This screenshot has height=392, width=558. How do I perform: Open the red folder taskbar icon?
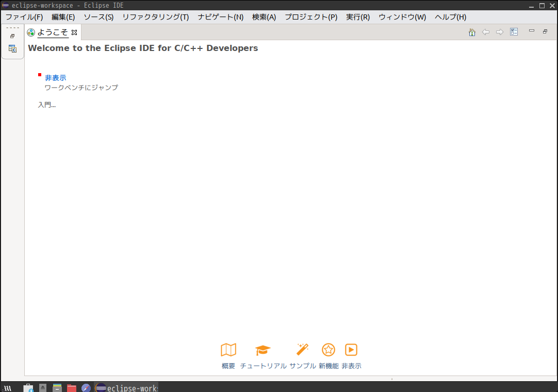click(72, 388)
